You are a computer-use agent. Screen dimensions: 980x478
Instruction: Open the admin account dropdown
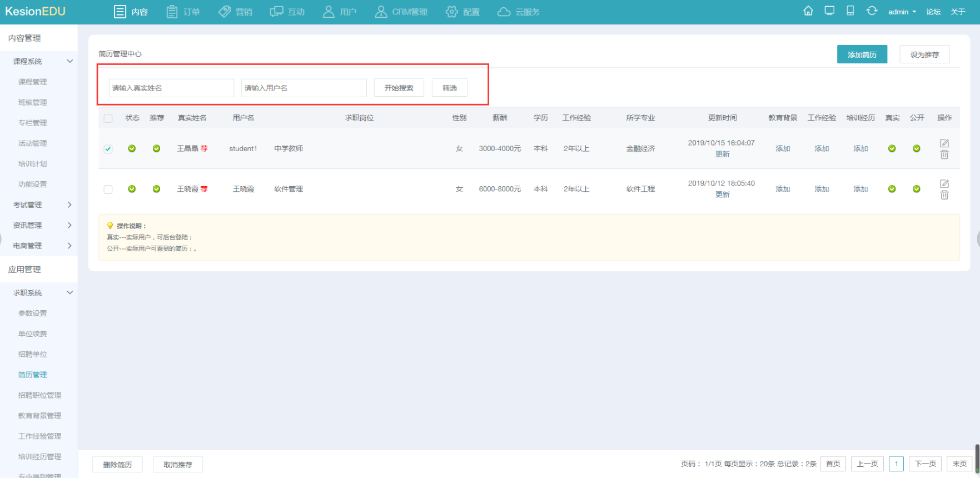coord(902,12)
